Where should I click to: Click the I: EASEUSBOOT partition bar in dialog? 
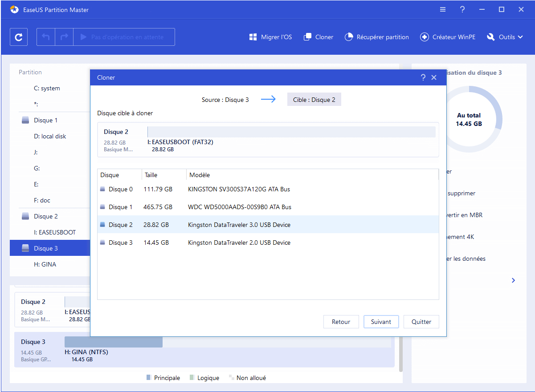click(291, 132)
